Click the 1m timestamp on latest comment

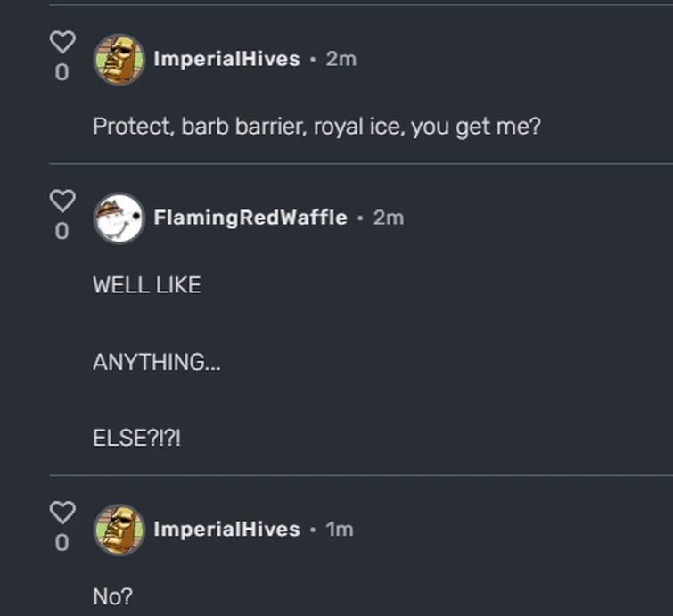tap(340, 530)
